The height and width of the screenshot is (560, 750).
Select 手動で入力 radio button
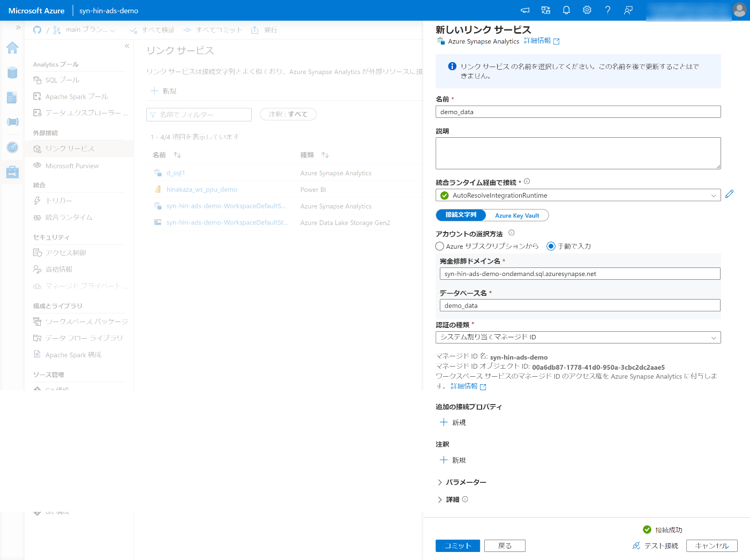pyautogui.click(x=551, y=246)
